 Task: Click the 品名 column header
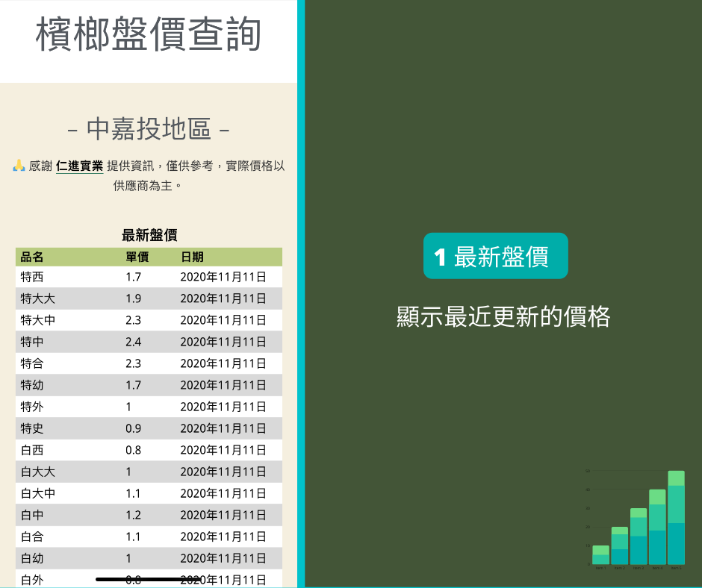tap(32, 257)
